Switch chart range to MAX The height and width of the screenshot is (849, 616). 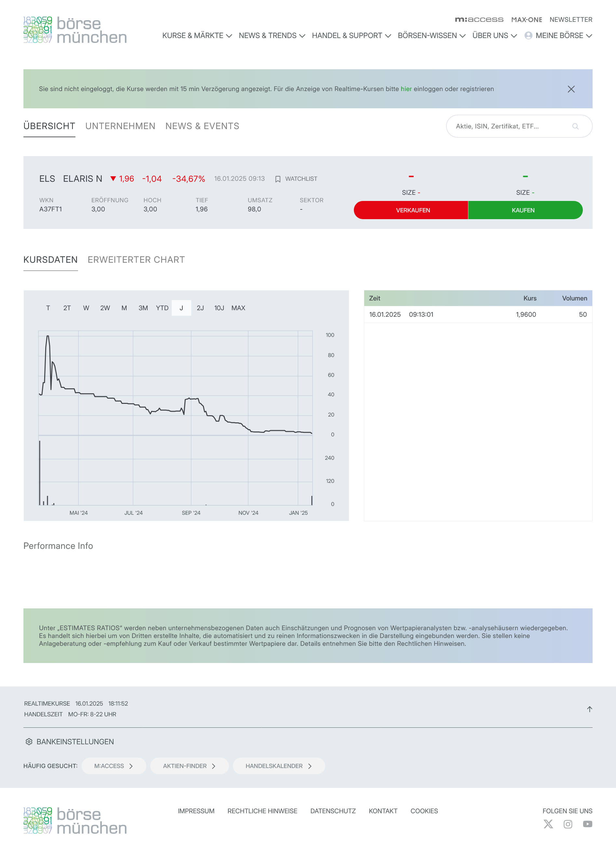click(x=238, y=308)
